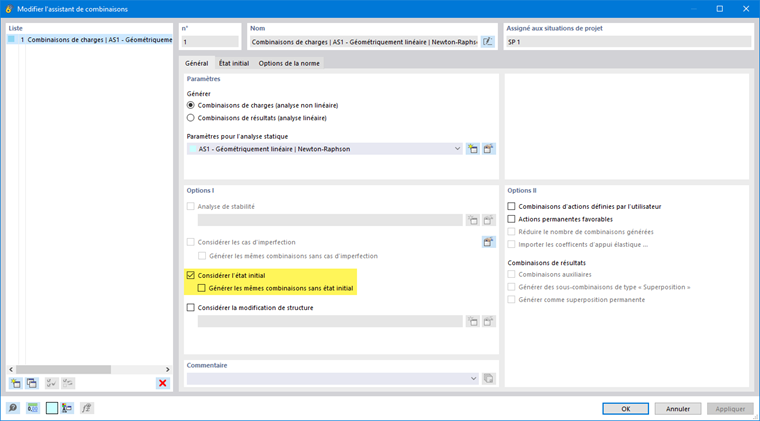Open the comment library icon
The image size is (760, 421).
coord(489,378)
